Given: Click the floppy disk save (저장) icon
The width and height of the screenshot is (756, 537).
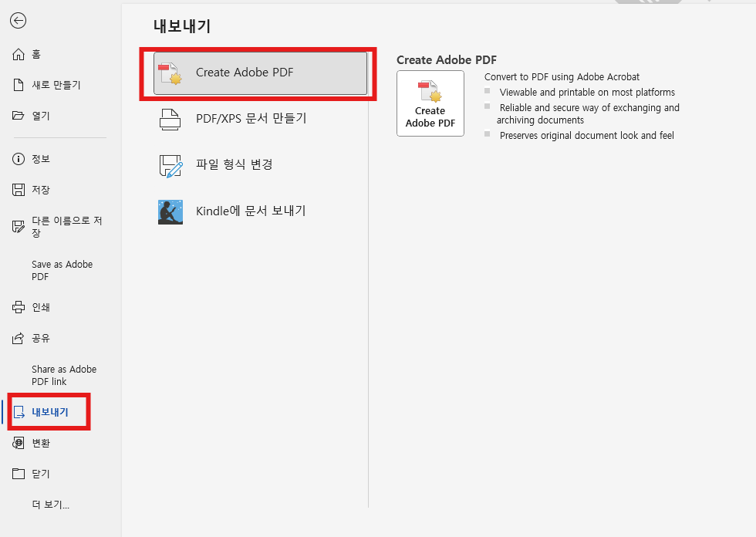Looking at the screenshot, I should click(19, 190).
